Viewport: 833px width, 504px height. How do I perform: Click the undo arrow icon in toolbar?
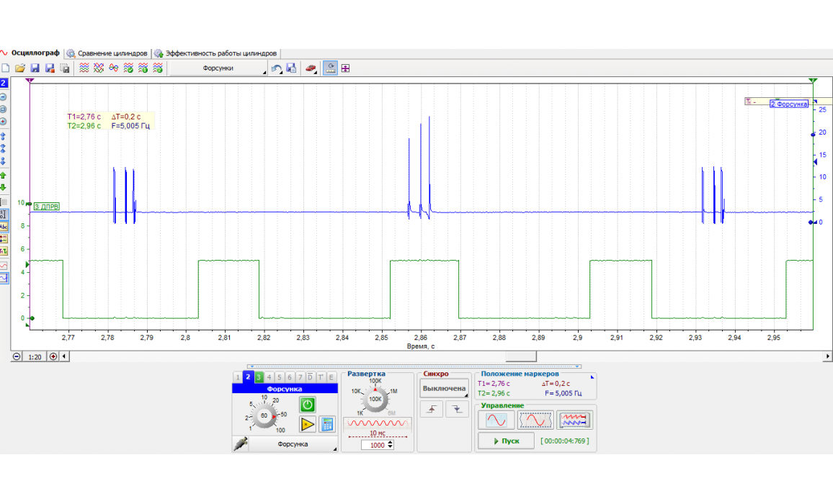tap(277, 68)
